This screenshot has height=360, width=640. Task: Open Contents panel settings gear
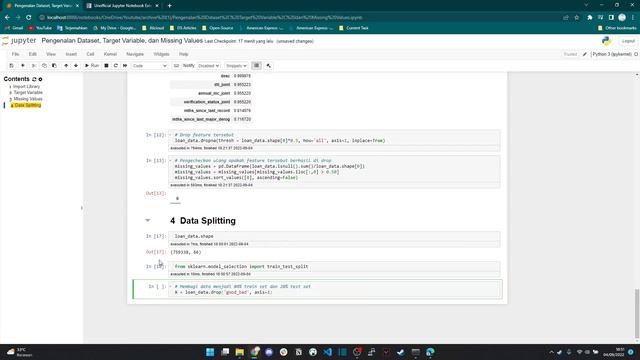pyautogui.click(x=40, y=79)
